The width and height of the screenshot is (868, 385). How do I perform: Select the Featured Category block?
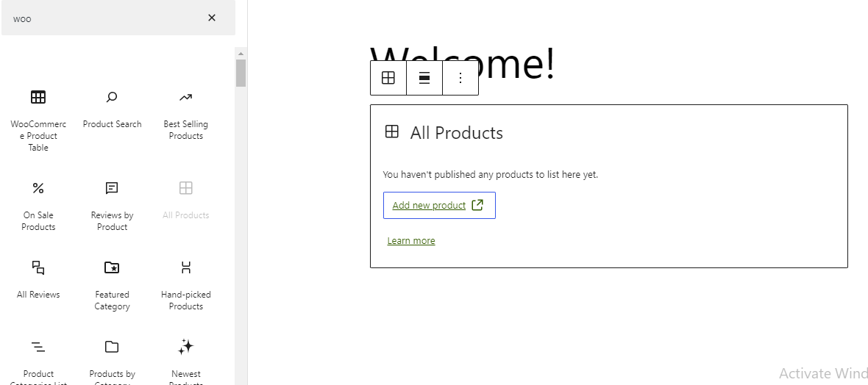(x=112, y=285)
